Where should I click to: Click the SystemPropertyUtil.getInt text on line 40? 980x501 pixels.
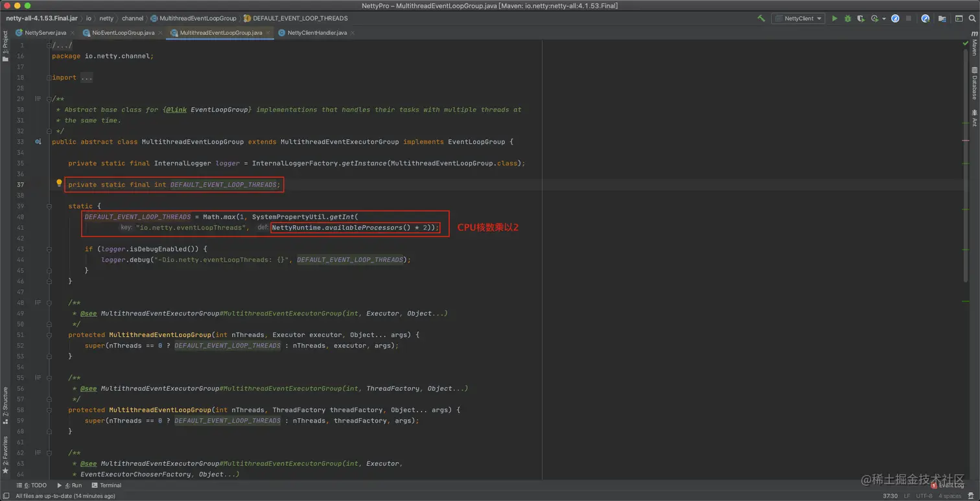point(303,216)
